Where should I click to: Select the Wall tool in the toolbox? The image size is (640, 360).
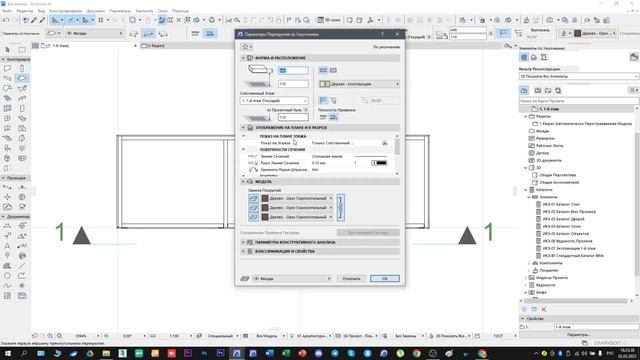pyautogui.click(x=7, y=68)
